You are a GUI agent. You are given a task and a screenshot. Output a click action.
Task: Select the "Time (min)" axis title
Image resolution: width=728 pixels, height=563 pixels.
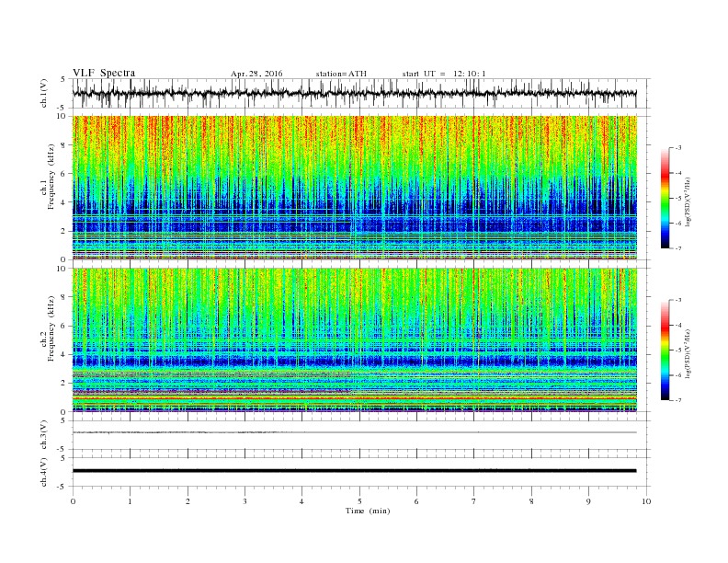click(368, 511)
